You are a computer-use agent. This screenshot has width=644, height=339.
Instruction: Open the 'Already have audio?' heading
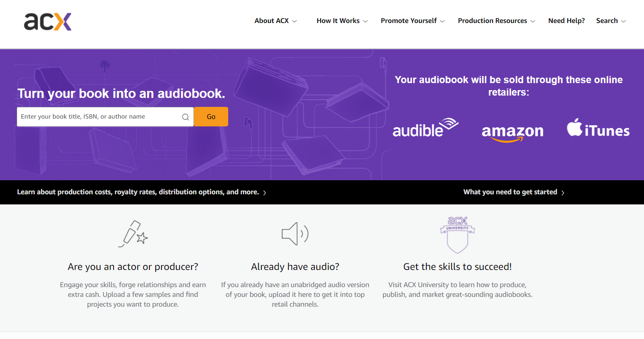coord(295,267)
